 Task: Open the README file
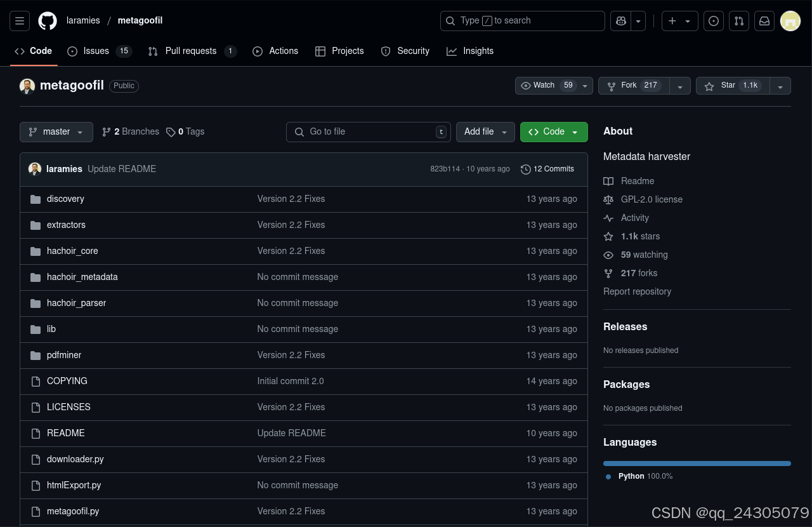click(66, 433)
